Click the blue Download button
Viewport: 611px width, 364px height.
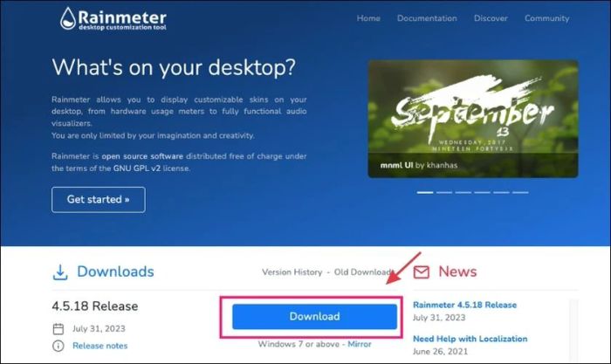click(314, 317)
